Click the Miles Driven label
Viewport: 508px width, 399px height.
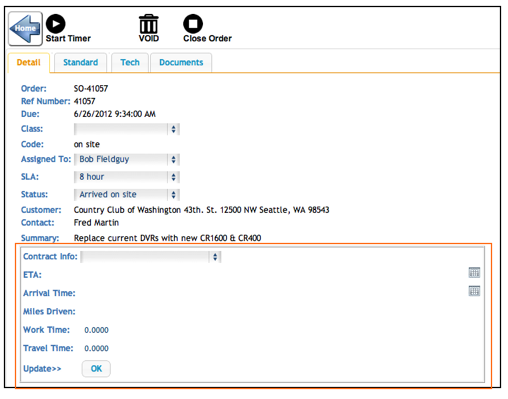coord(49,312)
